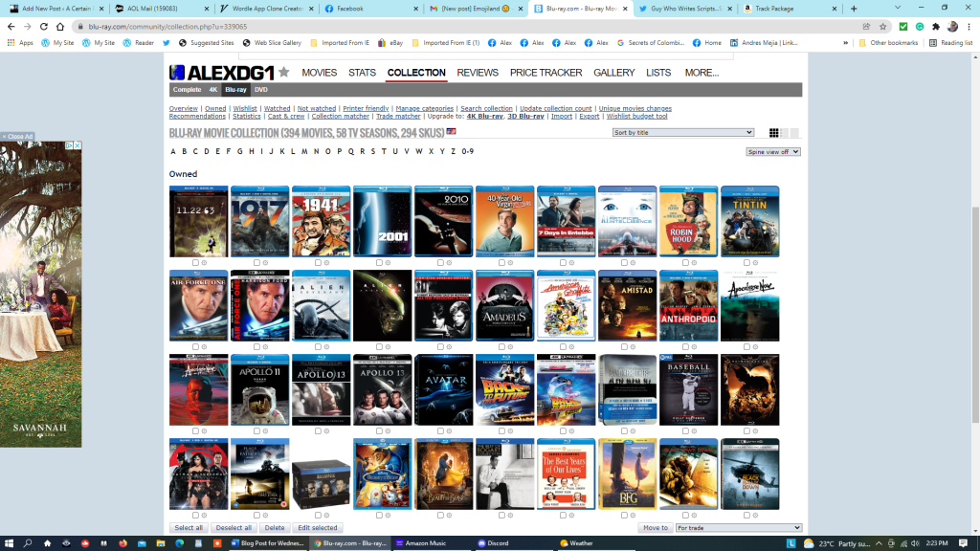
Task: Open the Sort by title dropdown
Action: click(x=683, y=133)
